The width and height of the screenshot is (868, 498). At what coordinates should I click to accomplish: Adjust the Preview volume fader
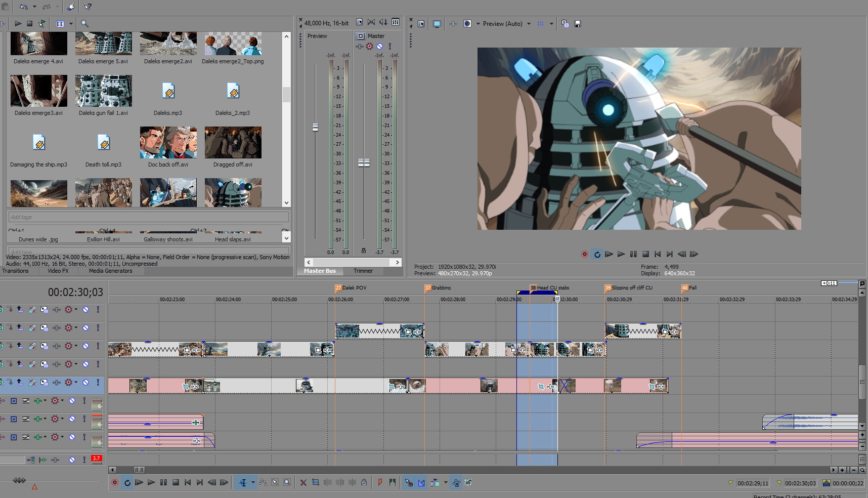315,127
